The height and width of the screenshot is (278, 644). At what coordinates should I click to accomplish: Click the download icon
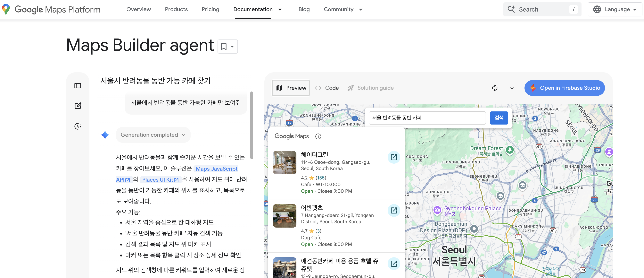[512, 88]
